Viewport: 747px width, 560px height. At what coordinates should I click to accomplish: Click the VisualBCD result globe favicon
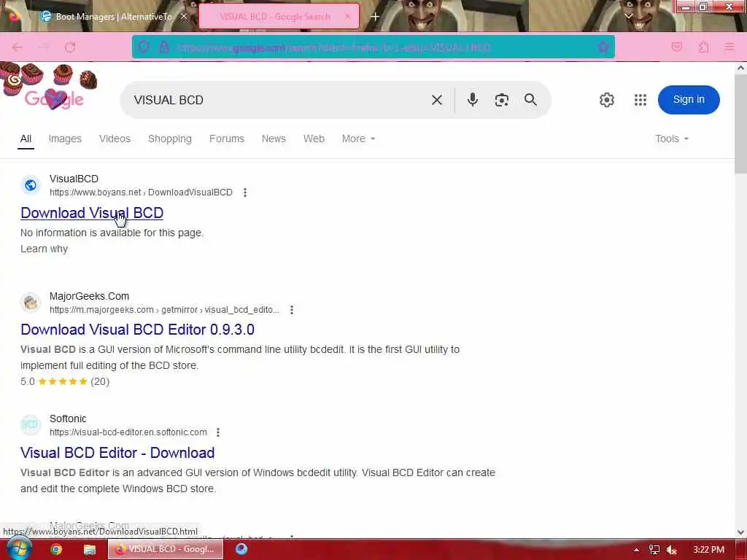pos(31,185)
